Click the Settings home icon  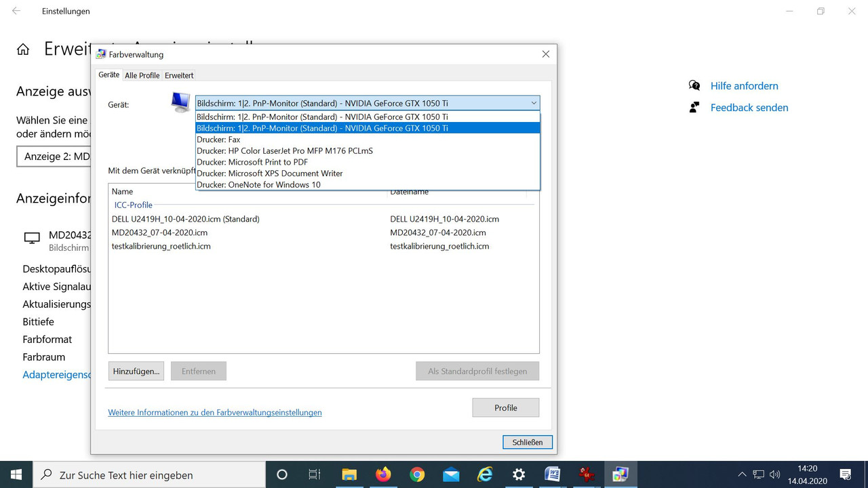pyautogui.click(x=23, y=49)
